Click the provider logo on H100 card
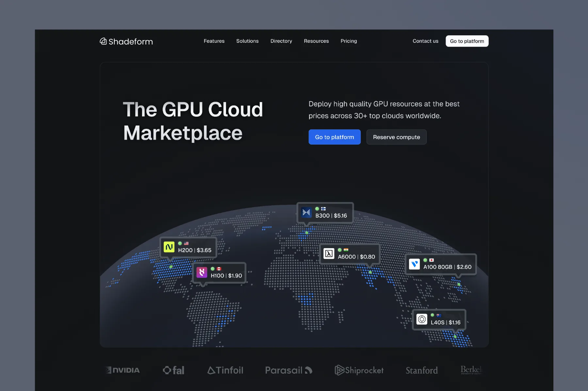Image resolution: width=588 pixels, height=391 pixels. click(202, 272)
